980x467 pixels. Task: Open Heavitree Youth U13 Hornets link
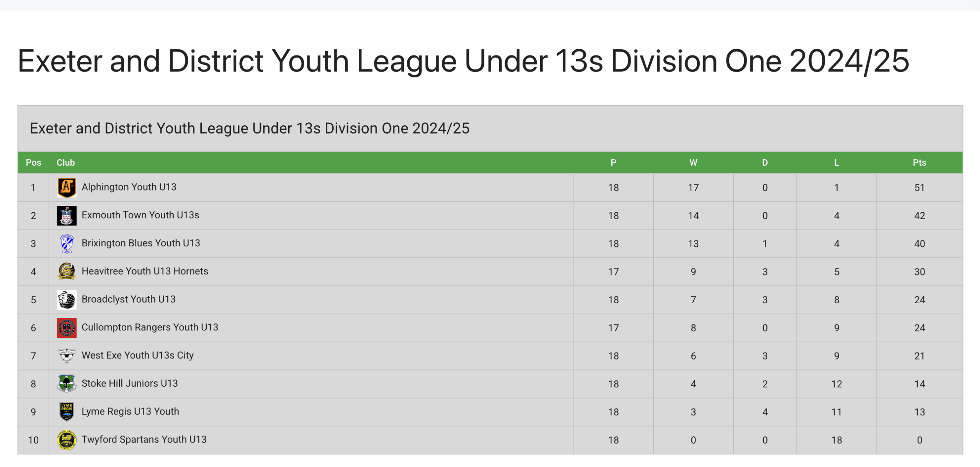coord(145,271)
